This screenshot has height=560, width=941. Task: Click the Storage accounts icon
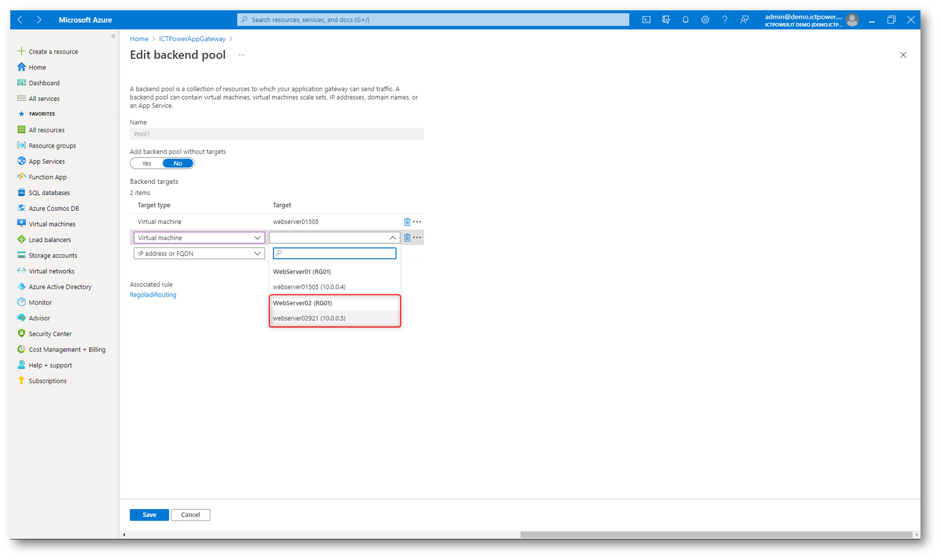(21, 255)
